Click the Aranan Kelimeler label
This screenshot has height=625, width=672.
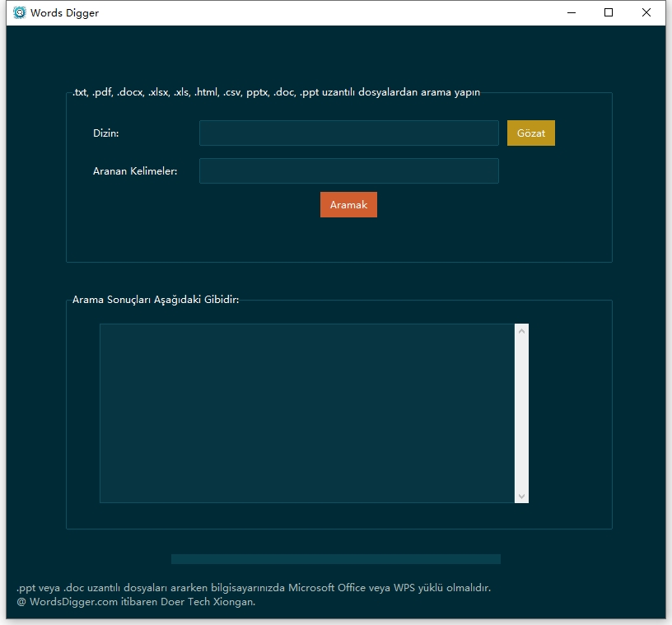(135, 171)
